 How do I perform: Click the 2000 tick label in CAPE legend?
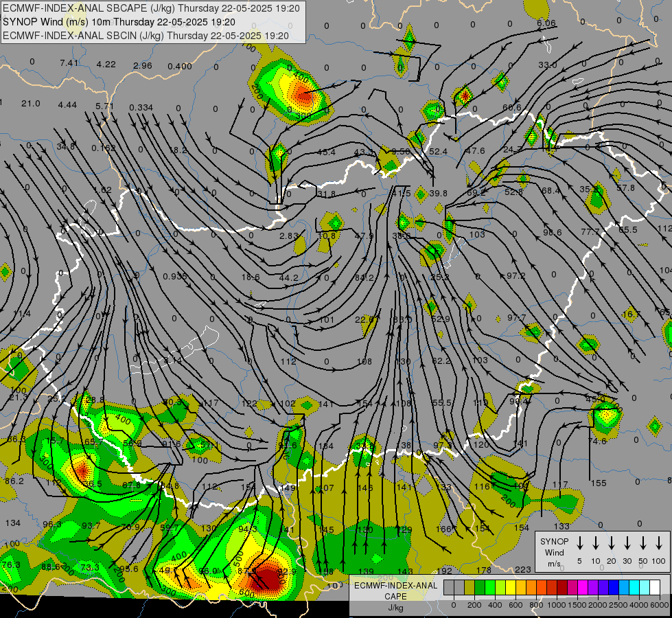598,605
